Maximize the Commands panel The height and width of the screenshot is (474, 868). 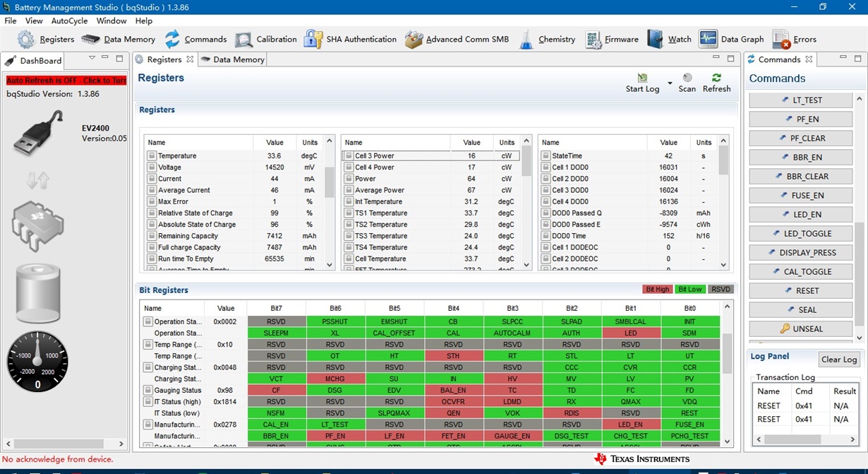click(x=859, y=58)
